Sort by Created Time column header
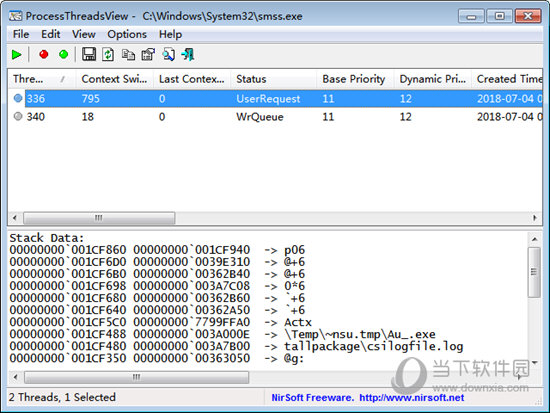Image resolution: width=550 pixels, height=413 pixels. click(x=507, y=79)
